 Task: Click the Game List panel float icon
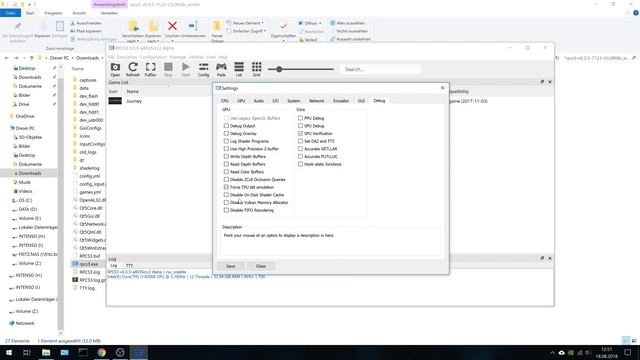point(542,82)
